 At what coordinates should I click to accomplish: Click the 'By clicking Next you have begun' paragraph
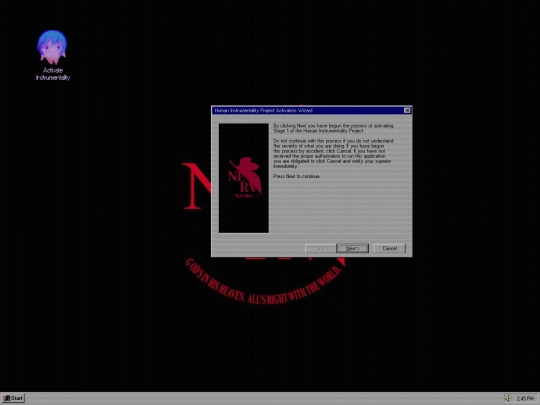tap(333, 128)
